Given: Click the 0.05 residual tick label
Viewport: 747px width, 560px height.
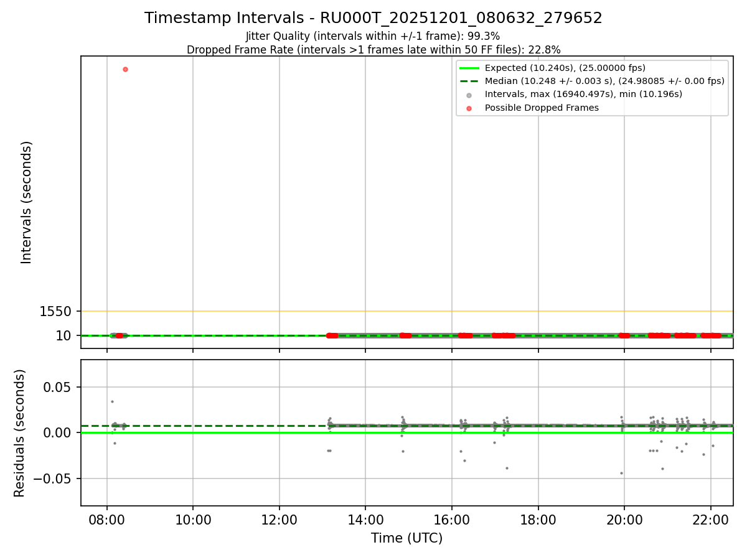Looking at the screenshot, I should [57, 387].
